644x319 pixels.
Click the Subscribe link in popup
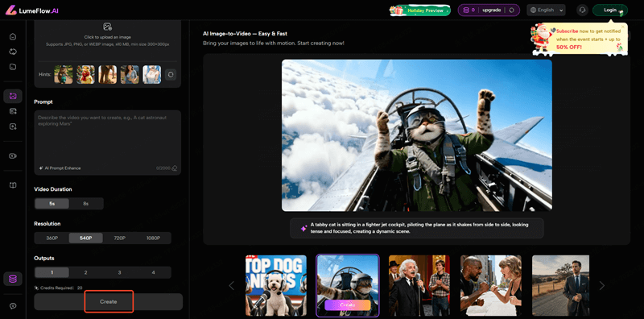tap(568, 31)
